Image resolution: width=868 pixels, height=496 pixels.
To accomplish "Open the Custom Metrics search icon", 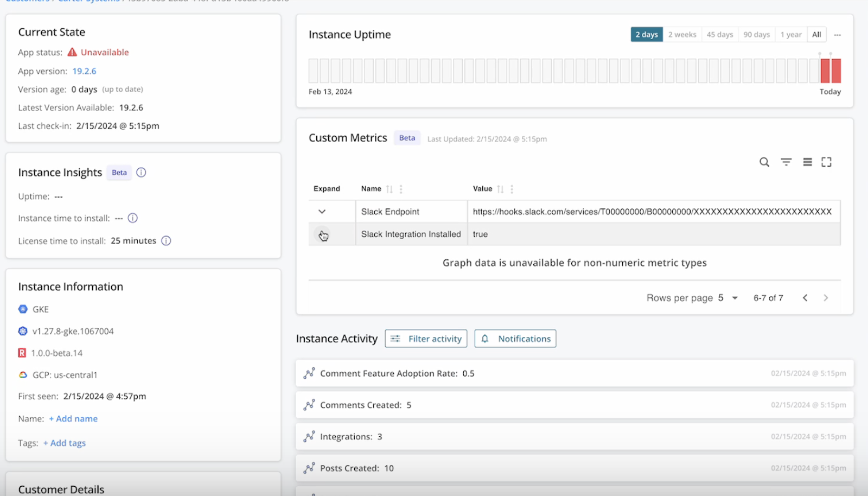I will coord(764,162).
